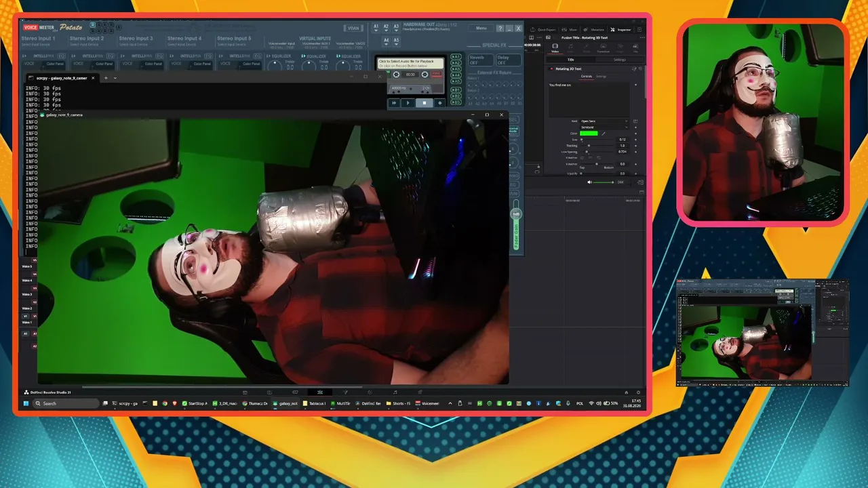Select input device for Stereo Input 1
The width and height of the screenshot is (868, 488).
coord(37,45)
